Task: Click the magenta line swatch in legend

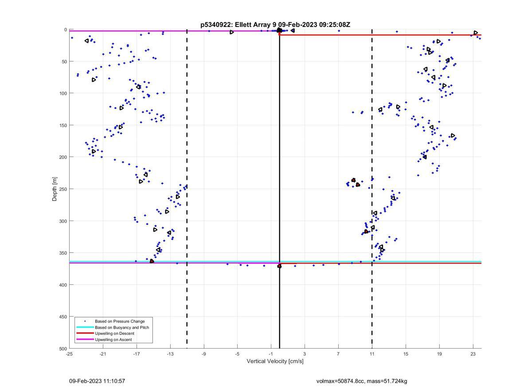Action: coord(85,340)
